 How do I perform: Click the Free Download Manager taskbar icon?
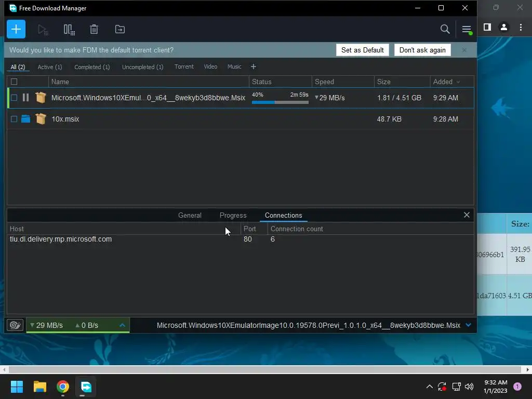pyautogui.click(x=86, y=387)
